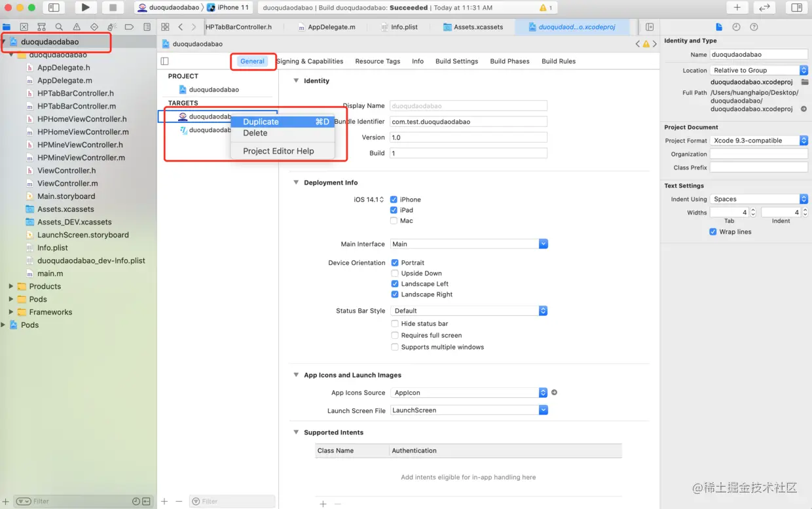Click the Library plus button

[x=737, y=8]
